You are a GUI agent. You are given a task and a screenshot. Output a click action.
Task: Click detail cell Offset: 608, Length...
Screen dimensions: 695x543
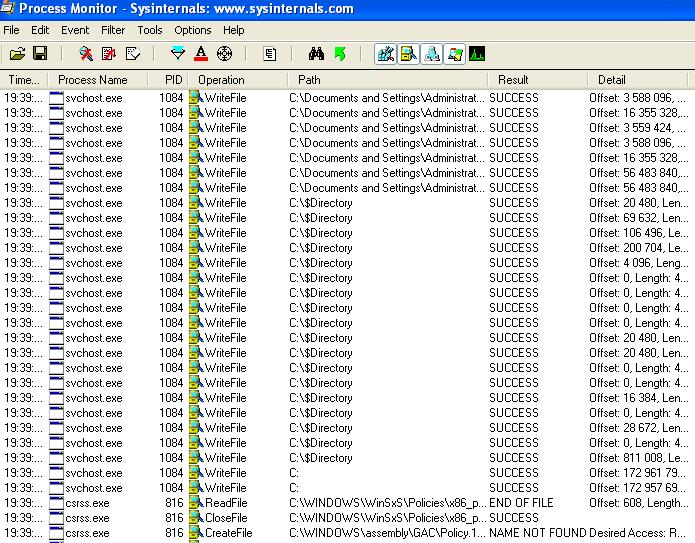click(638, 503)
